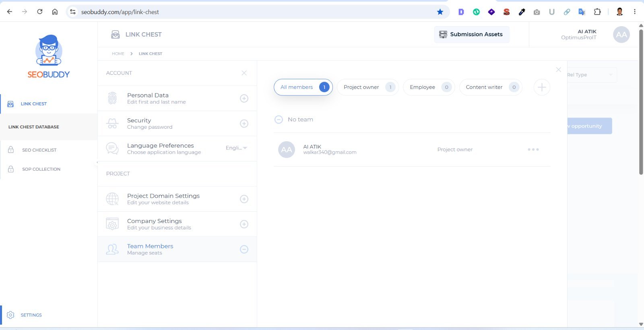Expand Project Domain Settings section
This screenshot has width=644, height=330.
pyautogui.click(x=244, y=199)
